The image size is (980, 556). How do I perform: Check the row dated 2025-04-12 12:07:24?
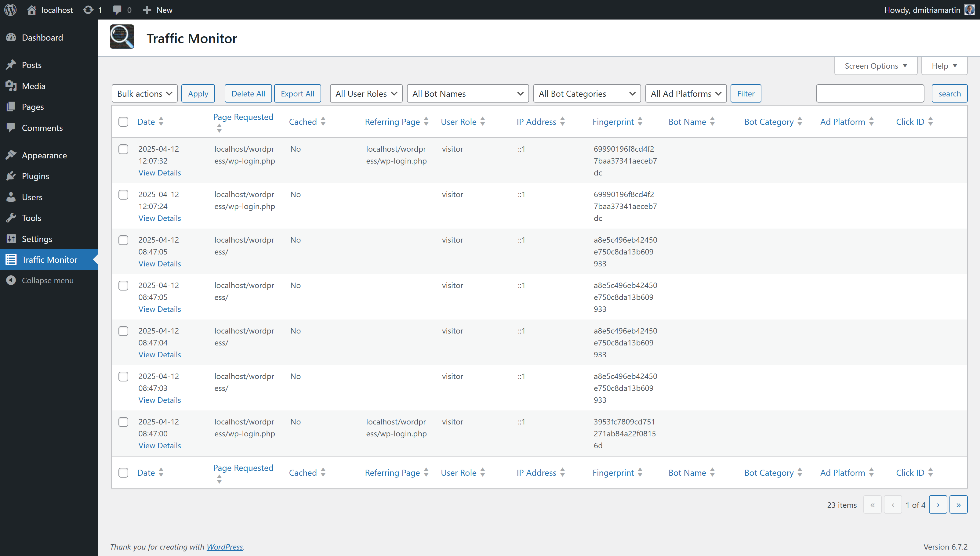[x=123, y=194]
